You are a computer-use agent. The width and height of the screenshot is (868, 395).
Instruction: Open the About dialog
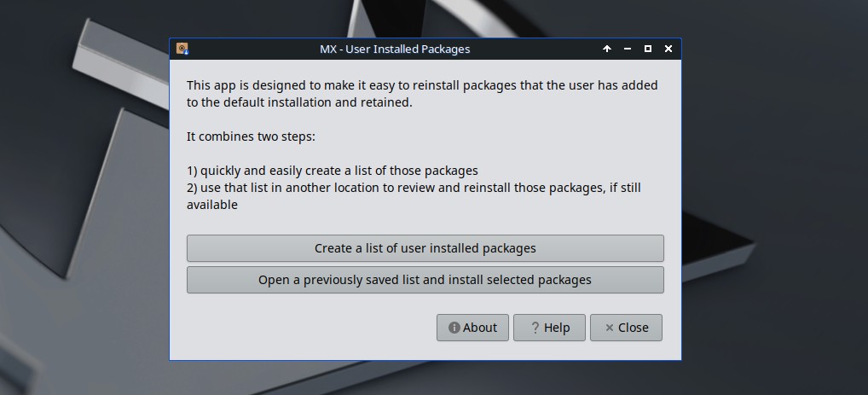coord(472,328)
